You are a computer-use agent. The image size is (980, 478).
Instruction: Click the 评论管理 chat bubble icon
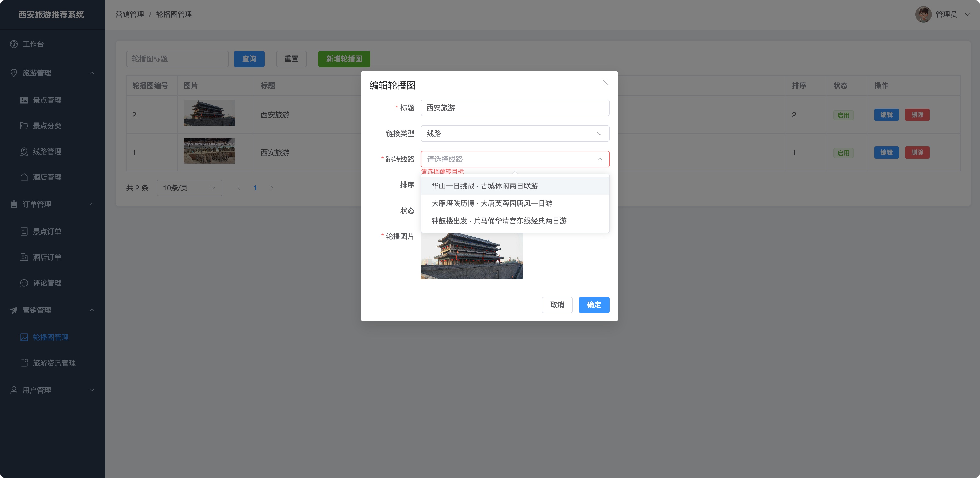24,283
